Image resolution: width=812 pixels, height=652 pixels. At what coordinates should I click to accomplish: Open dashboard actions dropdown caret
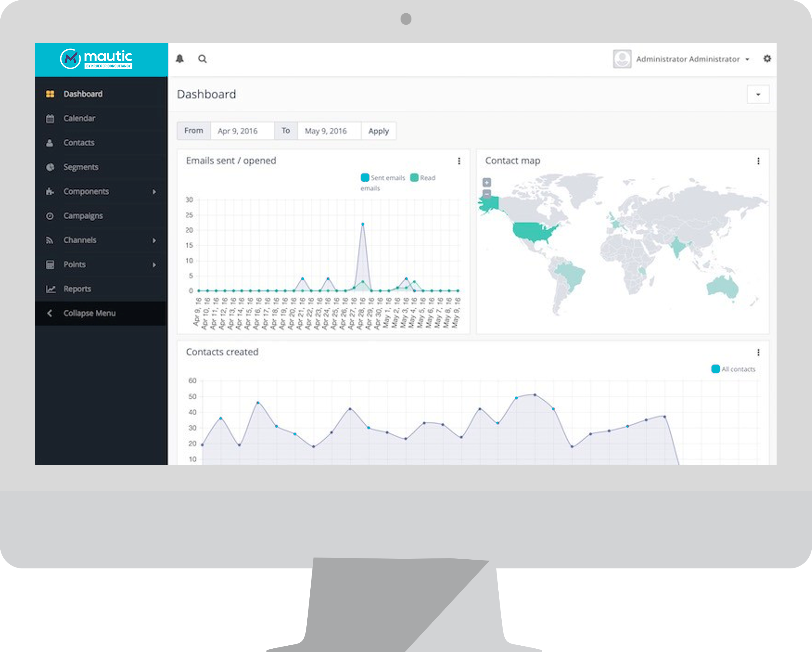pyautogui.click(x=758, y=94)
